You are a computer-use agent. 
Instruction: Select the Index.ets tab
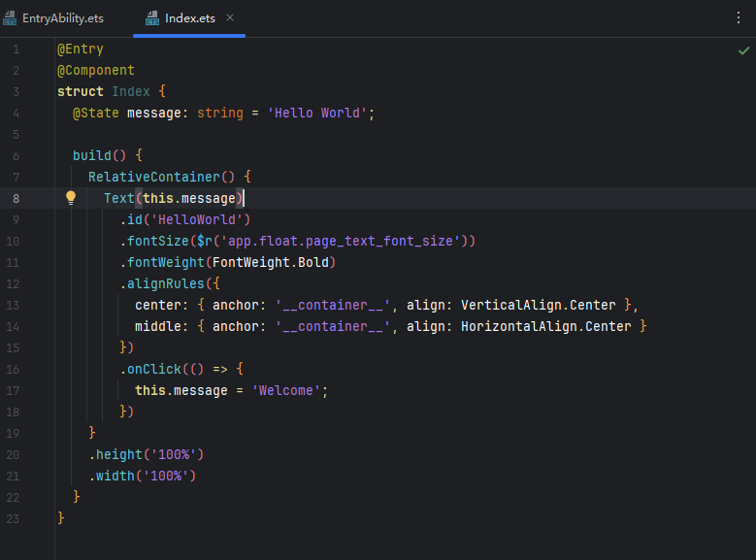coord(189,18)
